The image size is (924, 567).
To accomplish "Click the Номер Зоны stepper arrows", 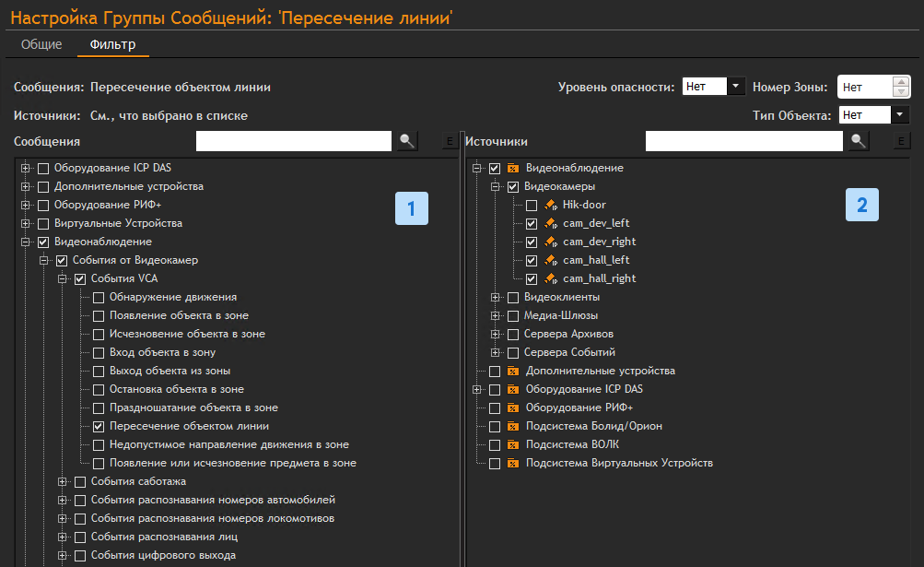I will (901, 87).
